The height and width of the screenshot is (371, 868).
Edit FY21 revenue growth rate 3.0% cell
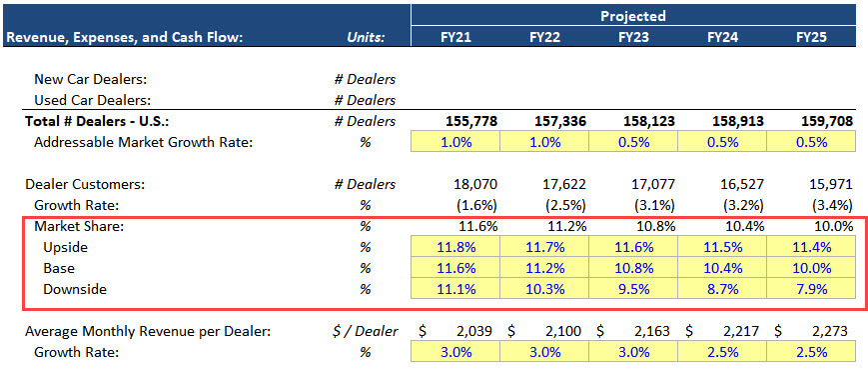click(x=455, y=352)
